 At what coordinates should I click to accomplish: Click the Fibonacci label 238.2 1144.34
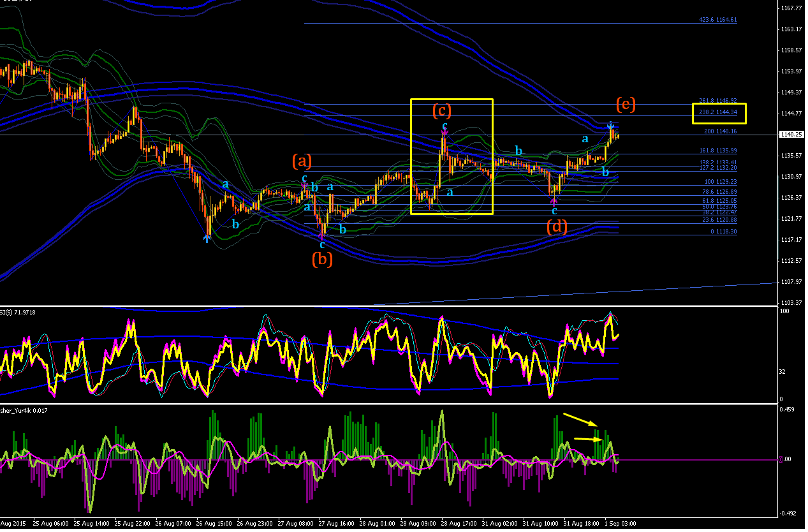(718, 112)
